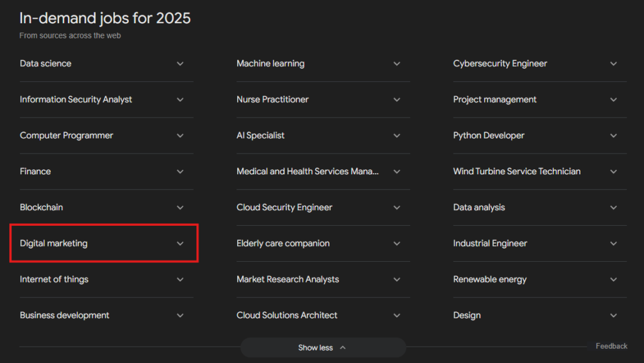
Task: Click the chevron for Python Developer
Action: 613,135
